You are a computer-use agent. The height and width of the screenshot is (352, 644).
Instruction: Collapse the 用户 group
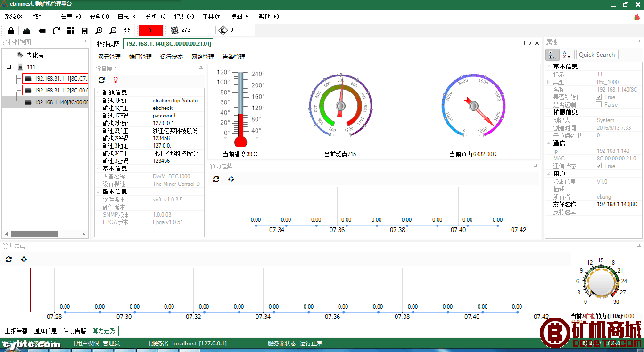coord(548,174)
